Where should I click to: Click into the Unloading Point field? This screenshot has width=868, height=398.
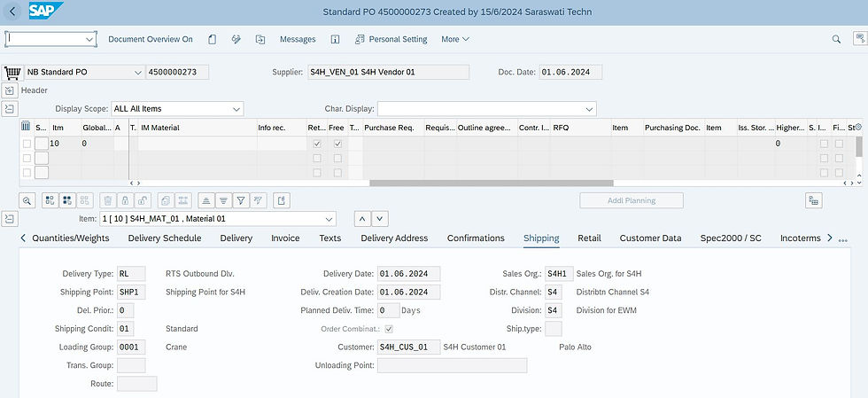(453, 365)
